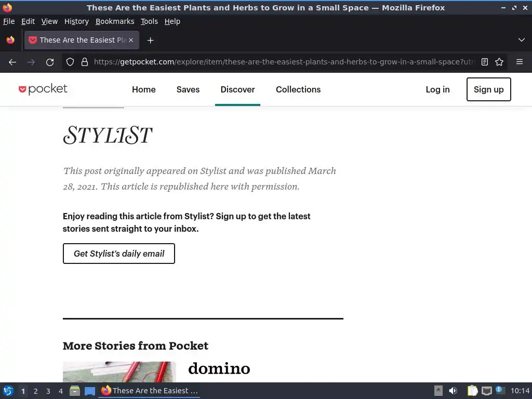Open the system start menu icon
The width and height of the screenshot is (532, 399).
coord(8,391)
